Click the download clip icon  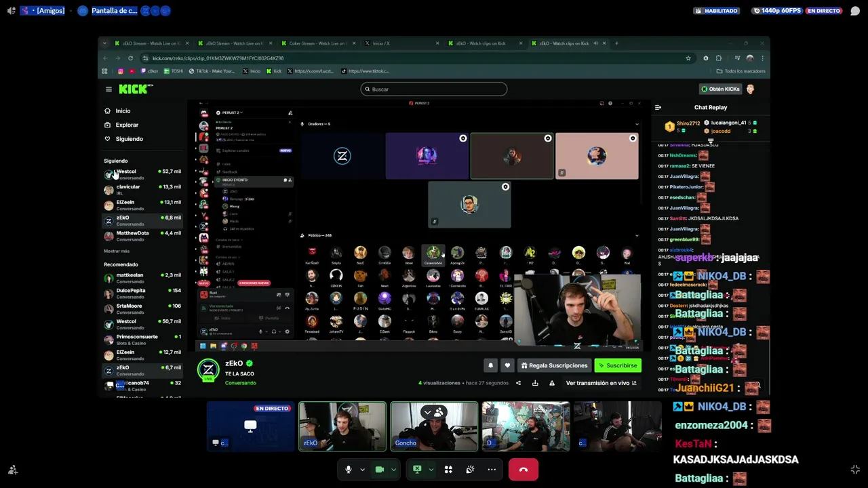535,383
